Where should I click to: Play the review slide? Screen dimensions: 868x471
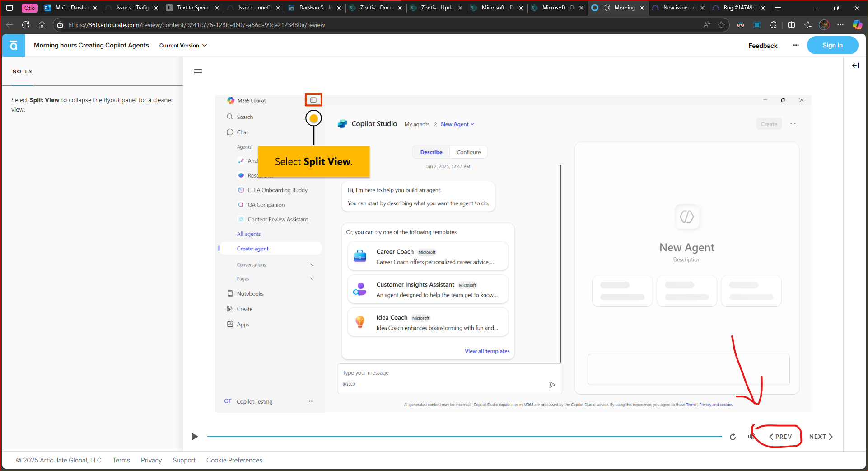tap(195, 437)
